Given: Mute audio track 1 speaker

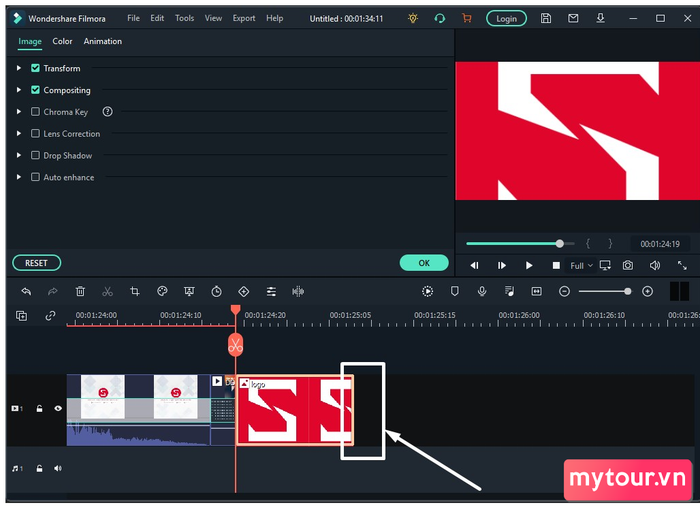Looking at the screenshot, I should [x=58, y=469].
